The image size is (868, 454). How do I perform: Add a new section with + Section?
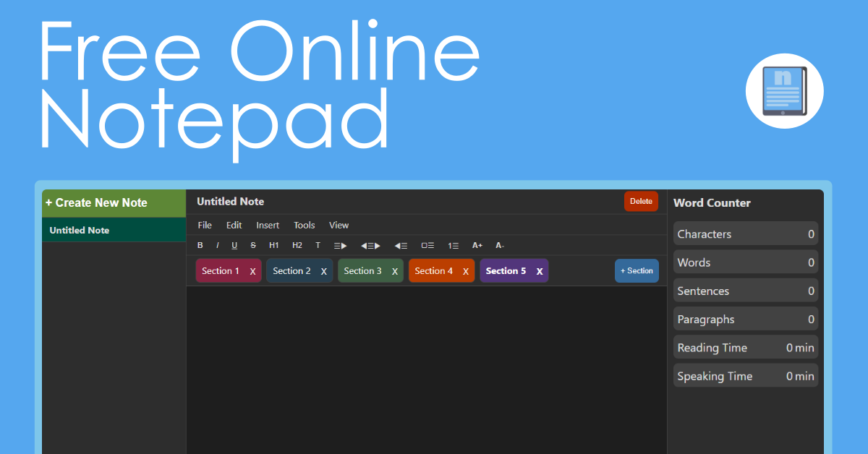(x=637, y=270)
